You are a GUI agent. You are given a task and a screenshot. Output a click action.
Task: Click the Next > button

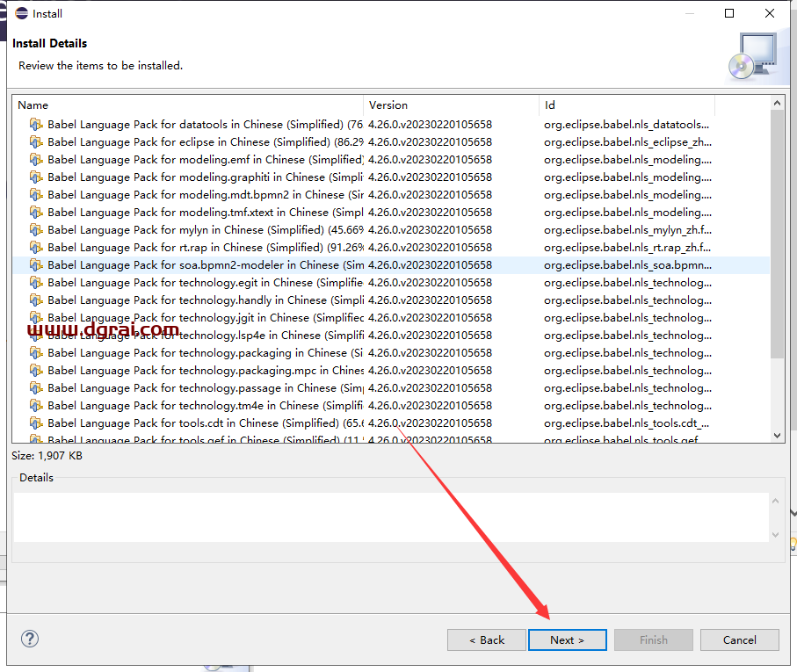point(568,640)
